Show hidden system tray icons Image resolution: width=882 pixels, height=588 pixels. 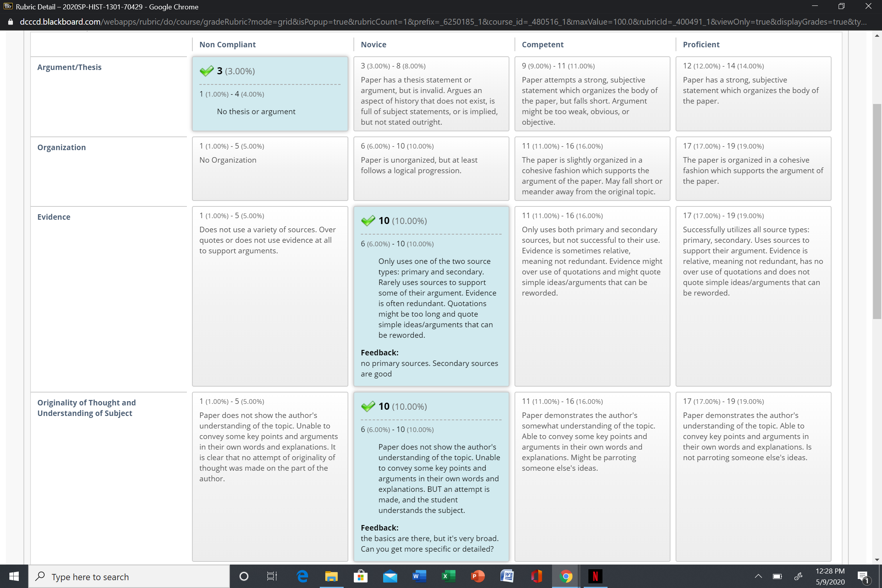click(x=758, y=576)
